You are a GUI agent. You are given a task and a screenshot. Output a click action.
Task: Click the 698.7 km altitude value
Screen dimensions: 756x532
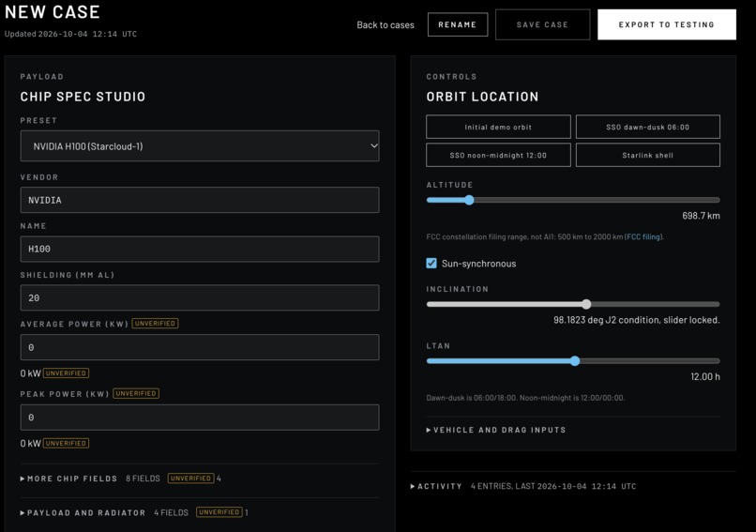(x=701, y=216)
